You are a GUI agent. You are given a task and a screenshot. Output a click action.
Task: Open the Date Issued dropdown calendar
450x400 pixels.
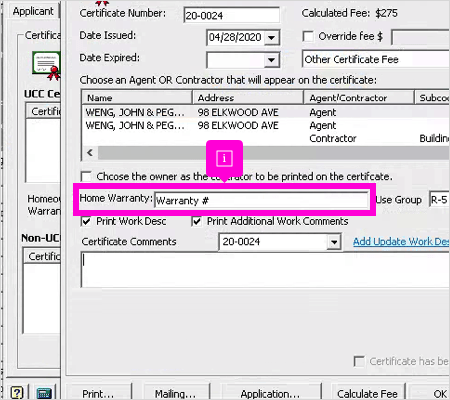[x=272, y=37]
